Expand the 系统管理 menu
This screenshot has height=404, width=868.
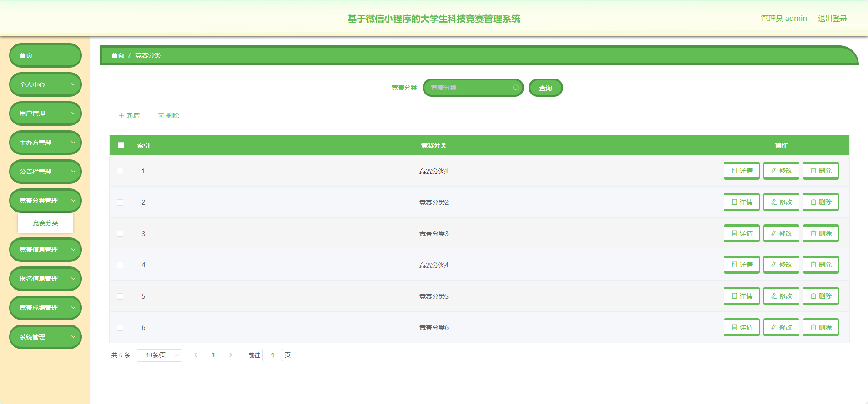tap(45, 337)
